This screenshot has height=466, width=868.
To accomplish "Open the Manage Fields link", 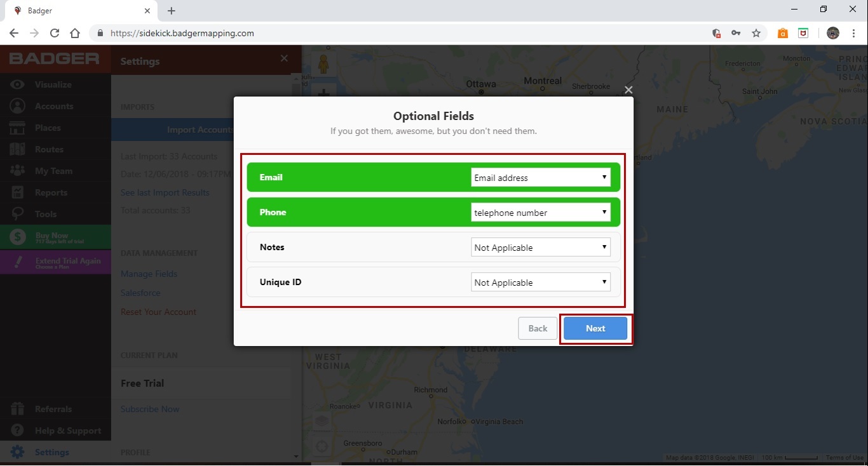I will tap(149, 274).
